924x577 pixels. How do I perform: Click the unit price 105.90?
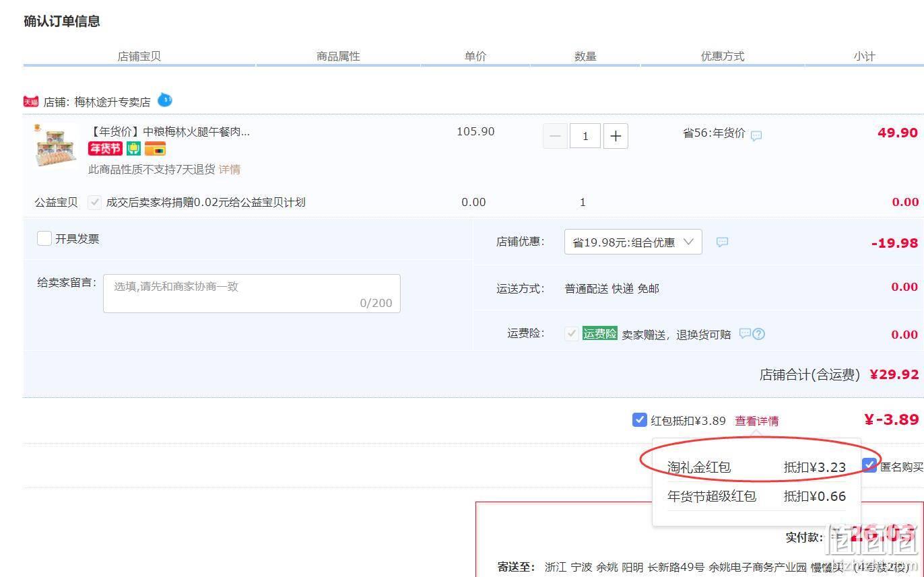pos(475,131)
